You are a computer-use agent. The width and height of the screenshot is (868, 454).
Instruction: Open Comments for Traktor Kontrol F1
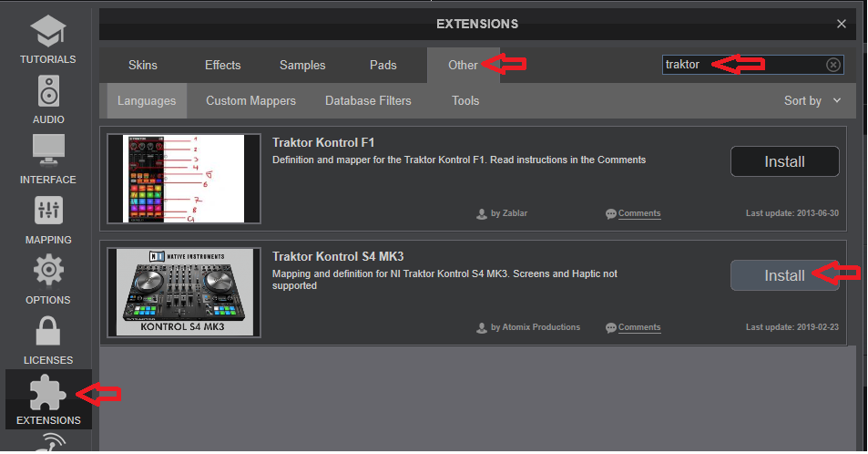click(x=638, y=213)
